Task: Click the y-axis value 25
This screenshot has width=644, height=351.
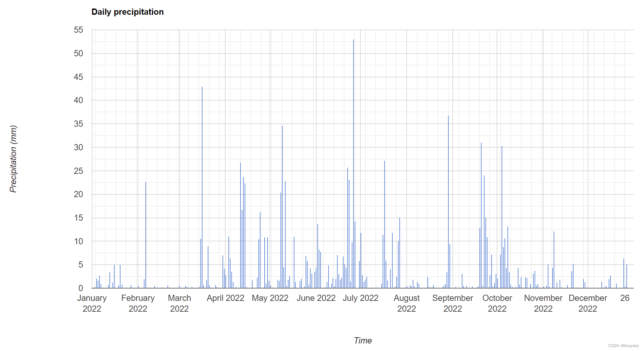Action: 79,171
